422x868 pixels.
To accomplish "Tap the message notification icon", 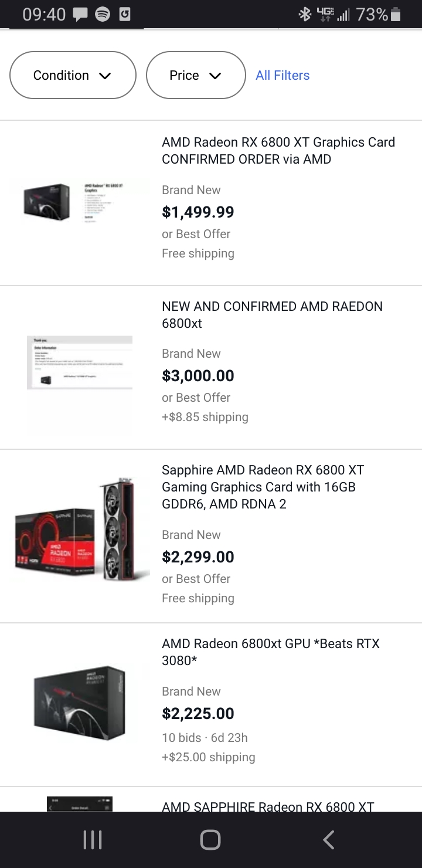I will pyautogui.click(x=80, y=15).
